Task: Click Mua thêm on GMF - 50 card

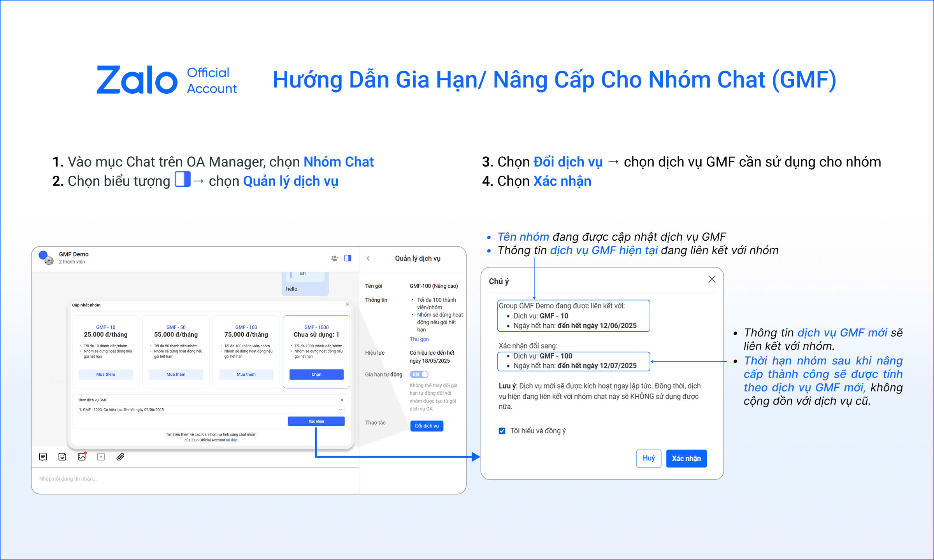Action: pyautogui.click(x=176, y=374)
